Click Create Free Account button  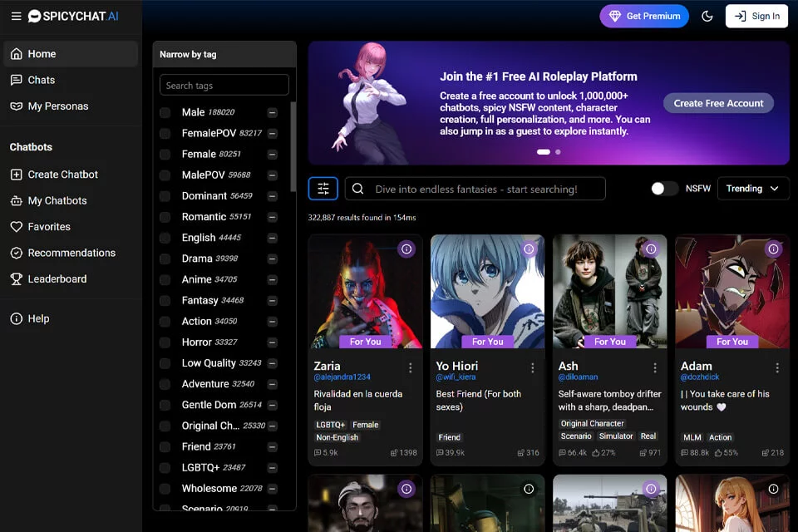click(x=718, y=103)
